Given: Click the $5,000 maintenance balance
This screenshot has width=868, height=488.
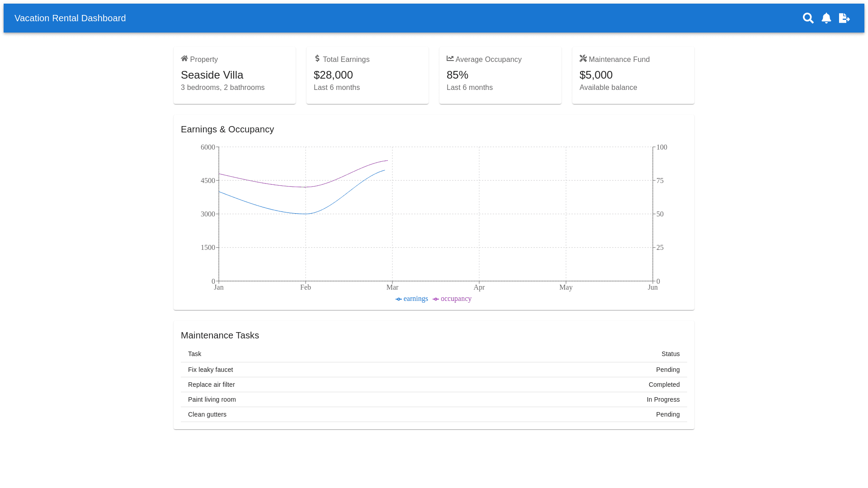Looking at the screenshot, I should pyautogui.click(x=596, y=75).
